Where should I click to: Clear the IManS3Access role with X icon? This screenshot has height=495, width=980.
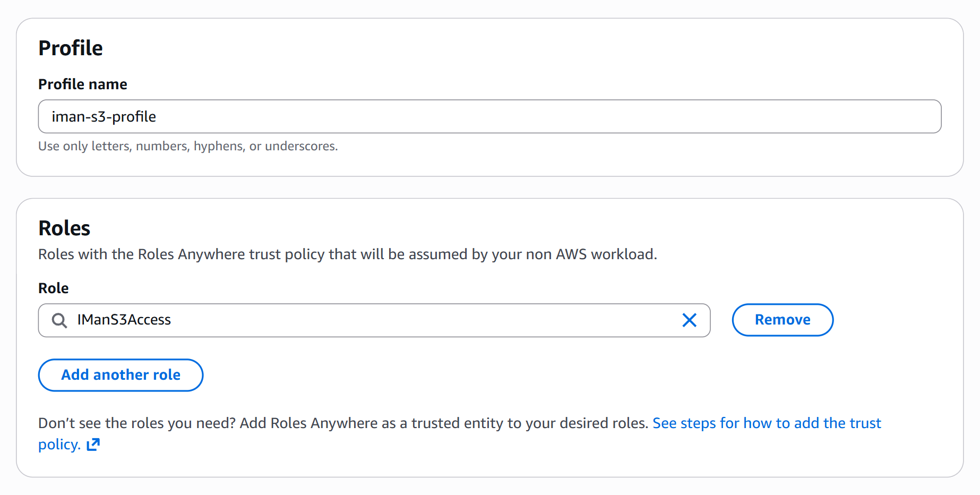coord(689,320)
